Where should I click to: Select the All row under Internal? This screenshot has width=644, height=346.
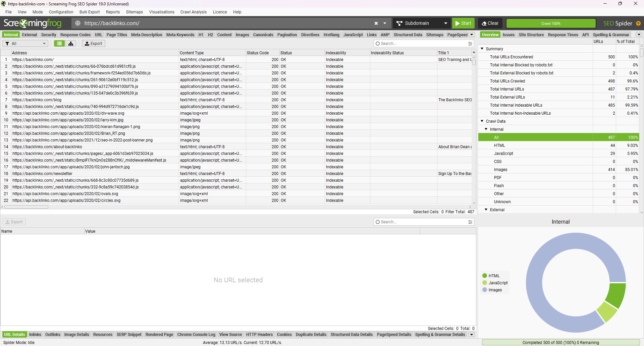click(x=558, y=137)
